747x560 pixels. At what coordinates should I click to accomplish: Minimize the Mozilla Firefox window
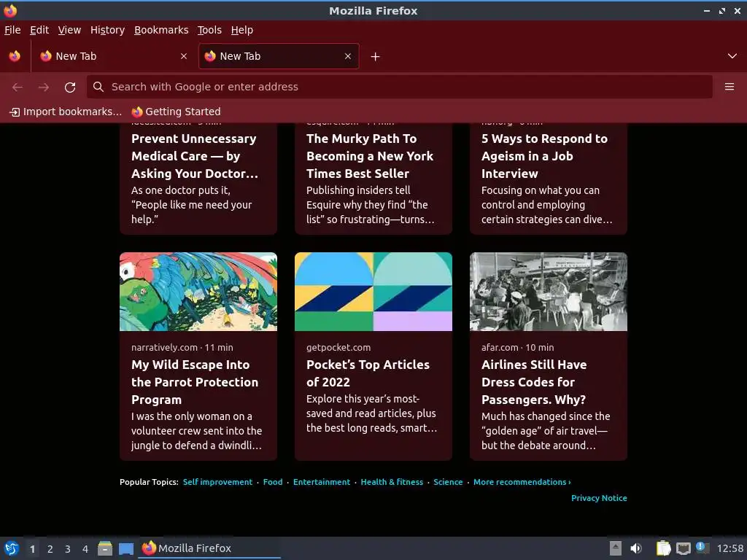[707, 10]
